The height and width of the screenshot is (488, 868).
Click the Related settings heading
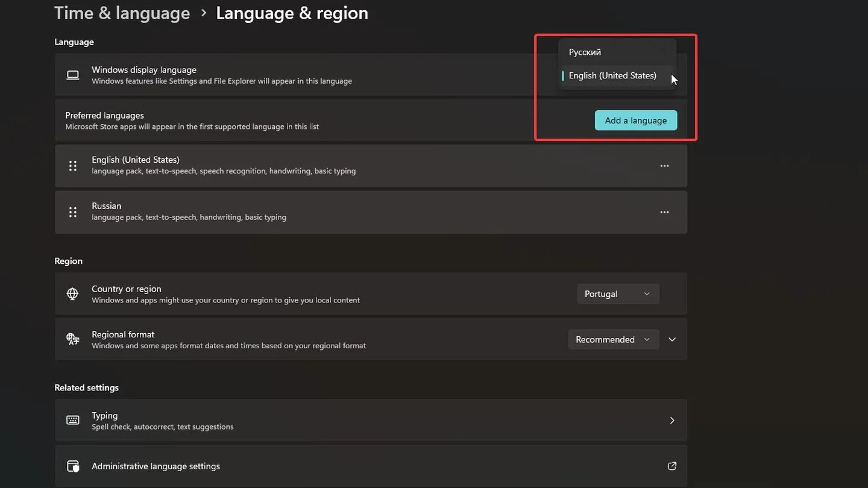87,387
